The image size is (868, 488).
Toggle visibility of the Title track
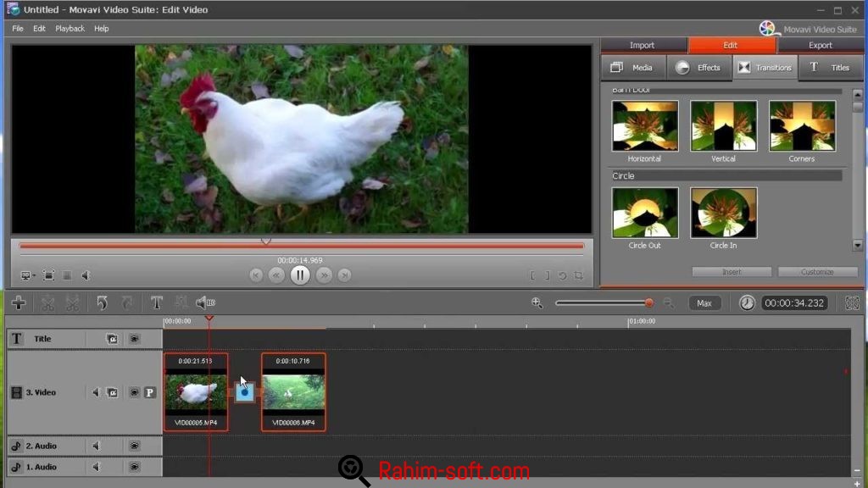click(134, 339)
